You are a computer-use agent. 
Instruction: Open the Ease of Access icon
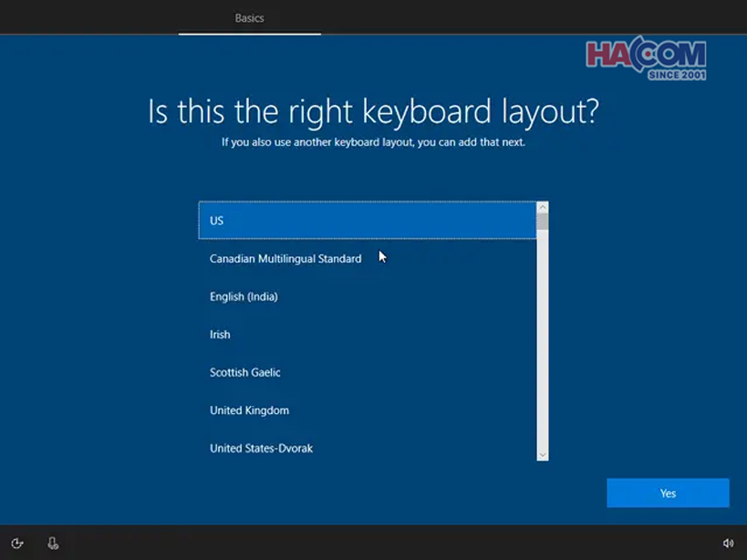(16, 544)
